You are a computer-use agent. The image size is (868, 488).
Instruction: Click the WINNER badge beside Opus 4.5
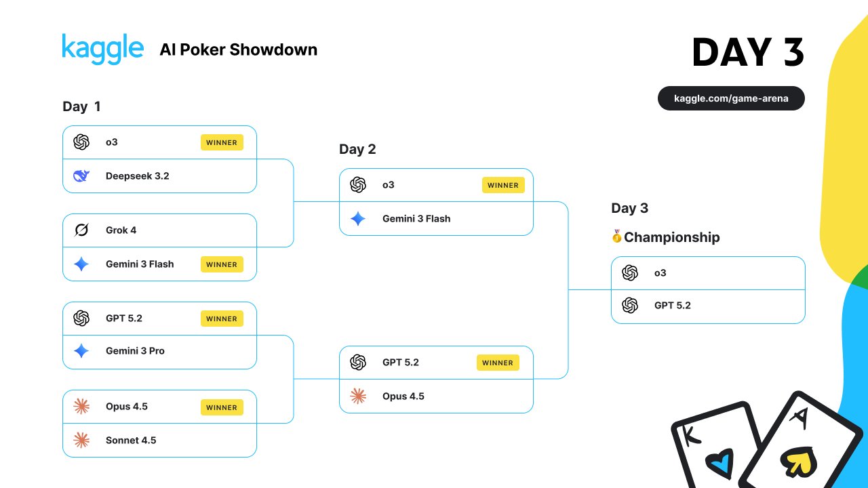click(222, 407)
